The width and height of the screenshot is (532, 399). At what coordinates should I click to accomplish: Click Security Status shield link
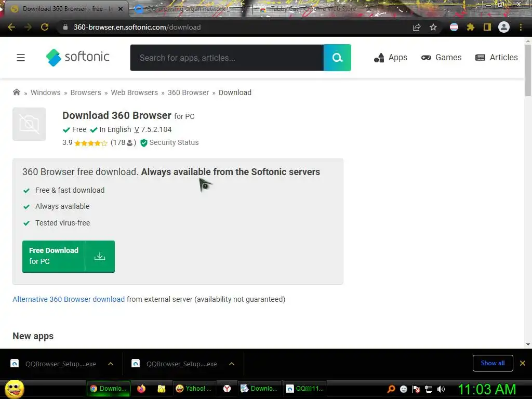tap(170, 142)
